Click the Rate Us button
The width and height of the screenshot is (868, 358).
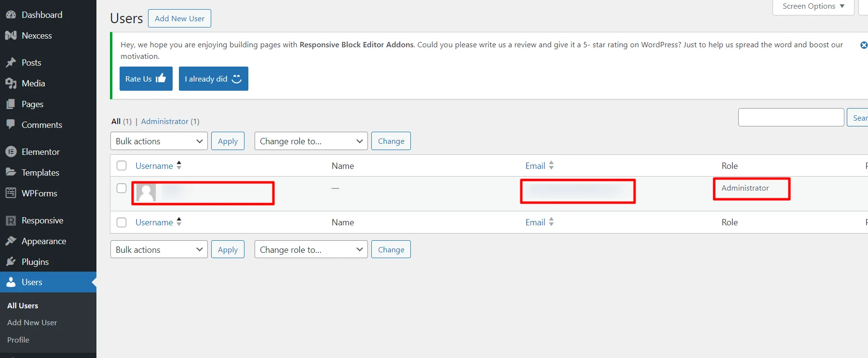point(146,79)
